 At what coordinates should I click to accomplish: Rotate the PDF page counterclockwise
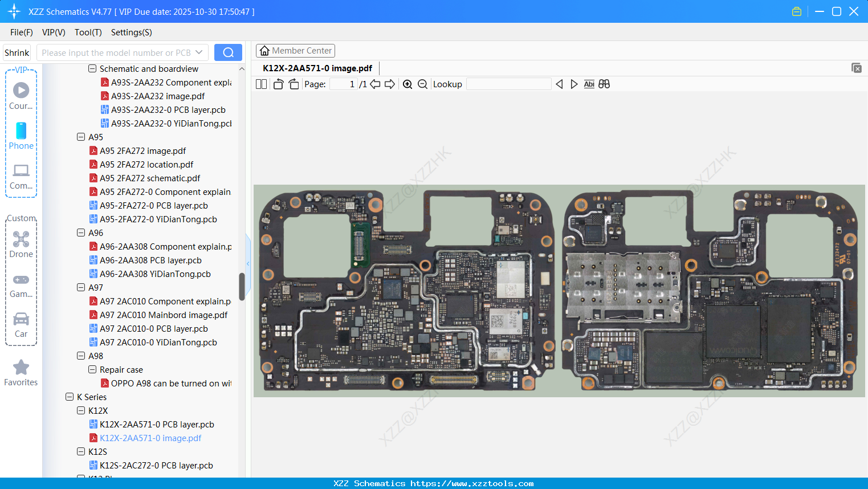tap(278, 83)
